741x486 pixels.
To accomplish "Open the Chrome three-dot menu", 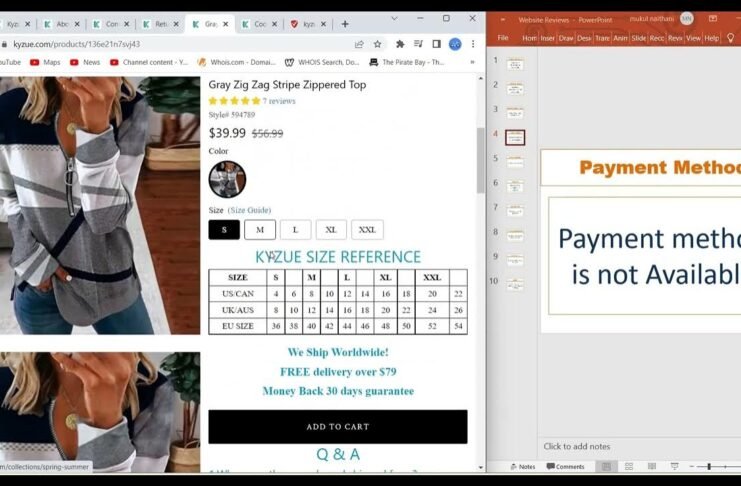I will (472, 44).
